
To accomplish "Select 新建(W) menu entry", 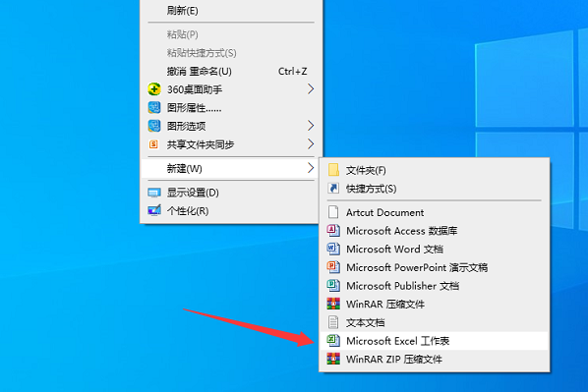I will coord(231,168).
